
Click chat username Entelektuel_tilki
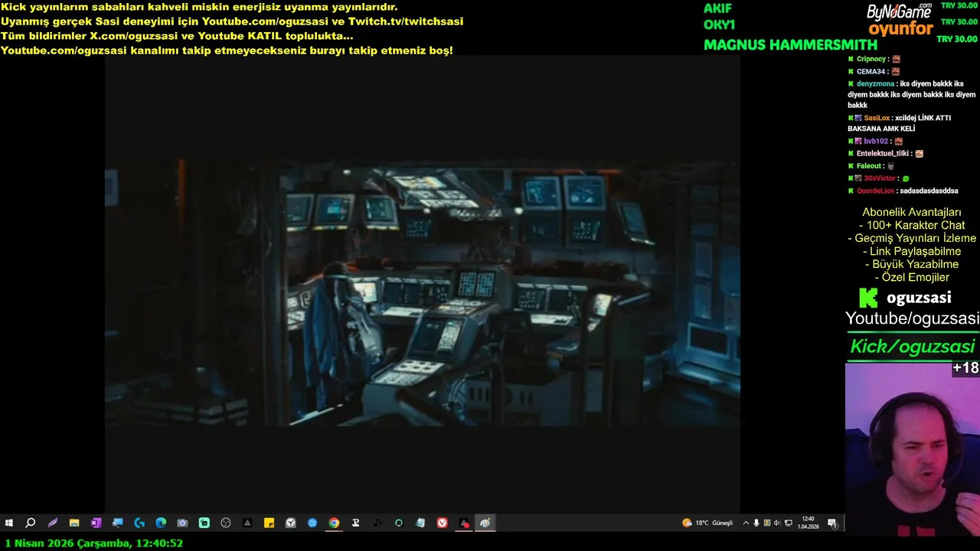pyautogui.click(x=883, y=153)
